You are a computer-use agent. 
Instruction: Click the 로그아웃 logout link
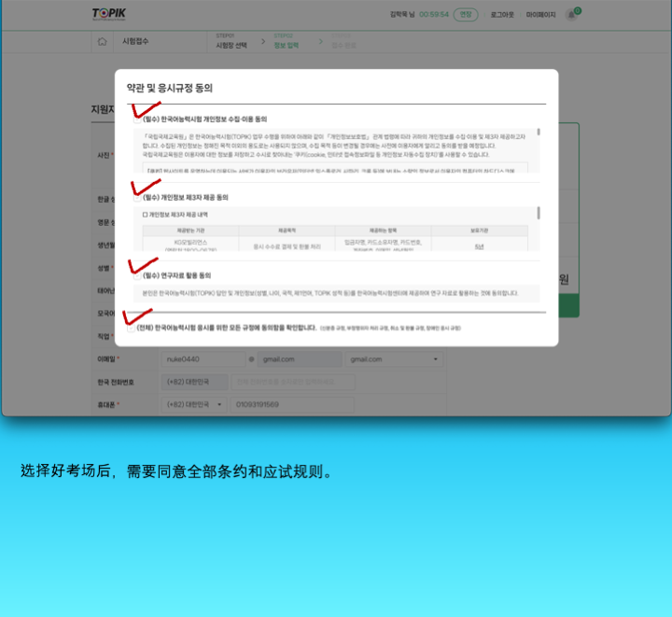tap(503, 15)
